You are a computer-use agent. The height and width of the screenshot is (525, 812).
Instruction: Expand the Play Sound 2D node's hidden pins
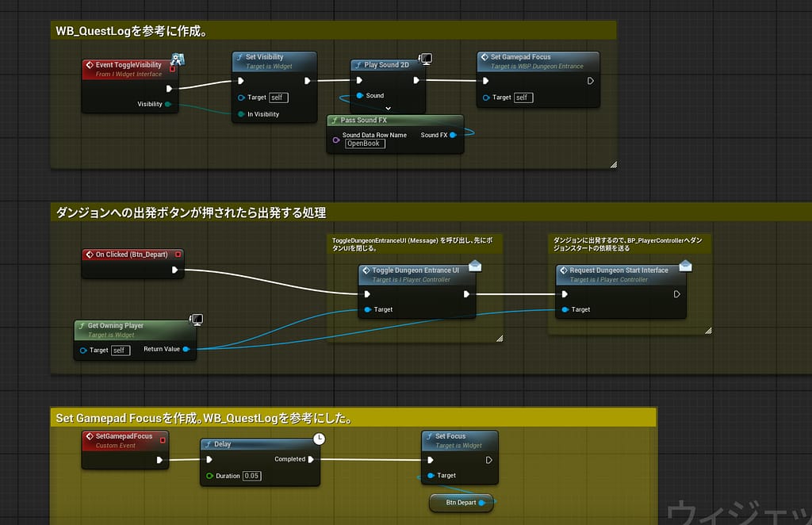[x=389, y=107]
